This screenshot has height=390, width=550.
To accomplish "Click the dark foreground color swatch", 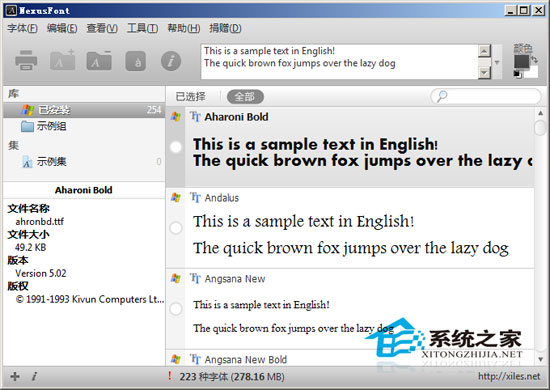I will (521, 62).
